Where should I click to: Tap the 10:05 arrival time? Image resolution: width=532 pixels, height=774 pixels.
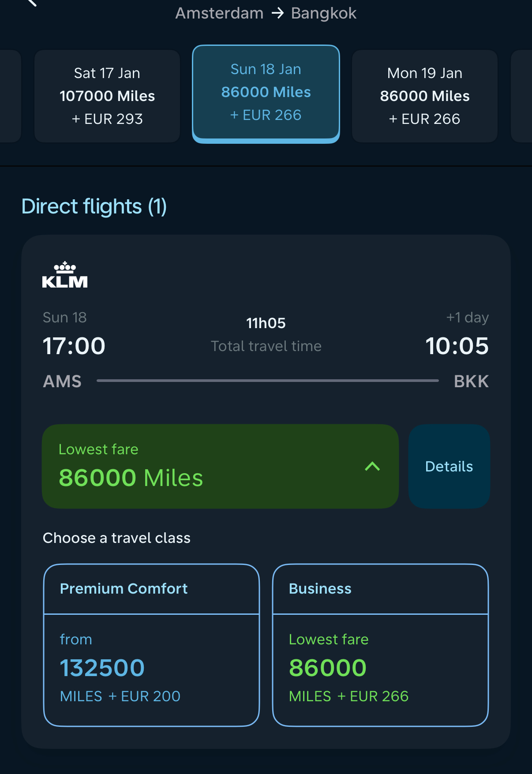coord(457,346)
